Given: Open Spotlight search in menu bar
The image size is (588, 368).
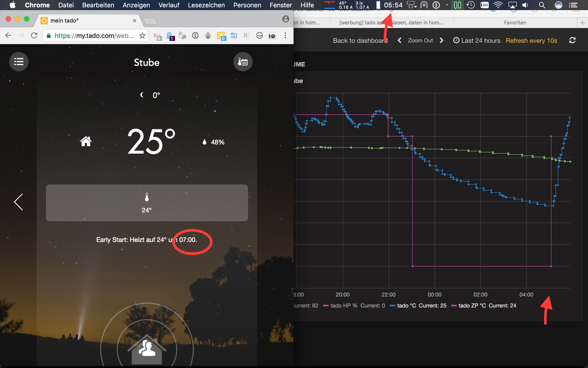Looking at the screenshot, I should [x=542, y=5].
